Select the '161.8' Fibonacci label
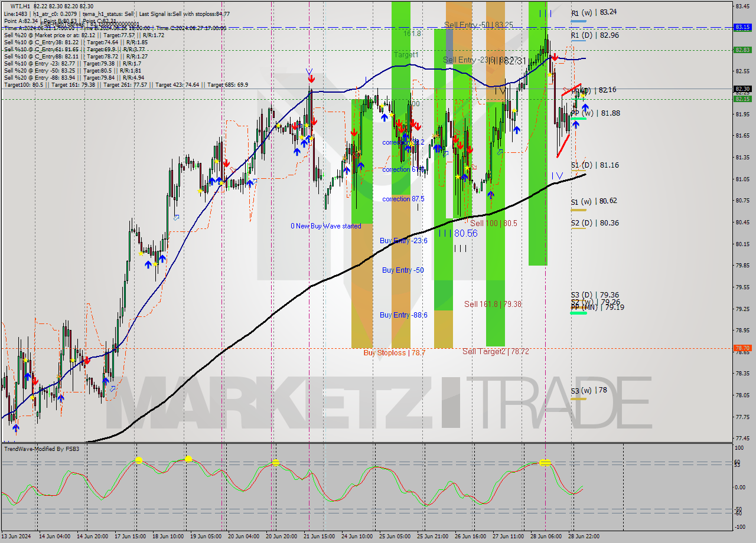The height and width of the screenshot is (543, 756). coord(412,34)
